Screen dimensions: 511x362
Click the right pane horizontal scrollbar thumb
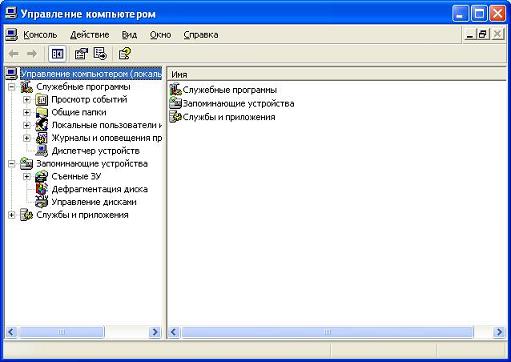click(327, 332)
